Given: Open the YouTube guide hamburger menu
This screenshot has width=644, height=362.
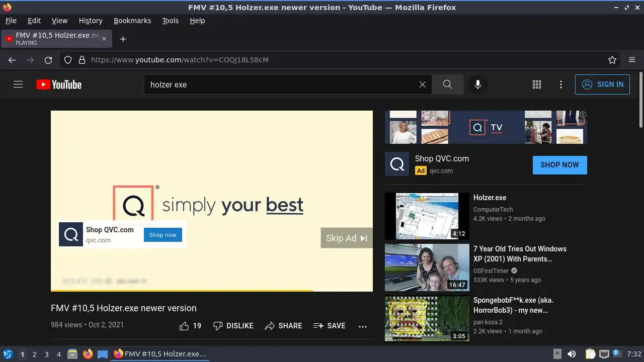Looking at the screenshot, I should tap(18, 84).
